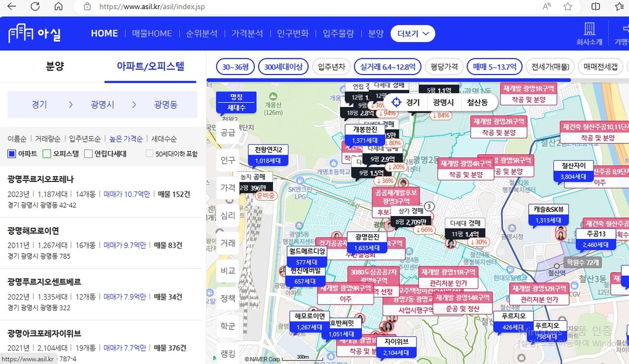Click the 아실 logo

[x=35, y=33]
